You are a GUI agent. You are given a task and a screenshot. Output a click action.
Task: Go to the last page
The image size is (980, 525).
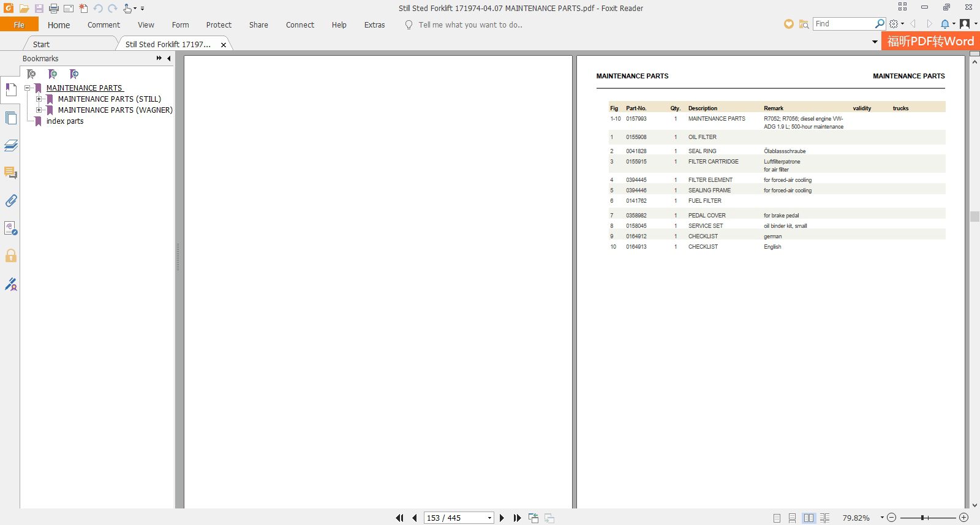[x=517, y=518]
